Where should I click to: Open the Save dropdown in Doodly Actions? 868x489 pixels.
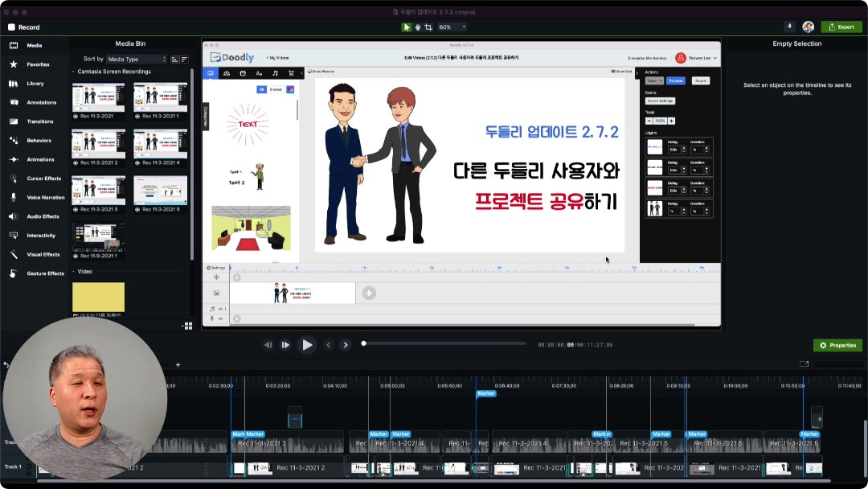click(654, 81)
